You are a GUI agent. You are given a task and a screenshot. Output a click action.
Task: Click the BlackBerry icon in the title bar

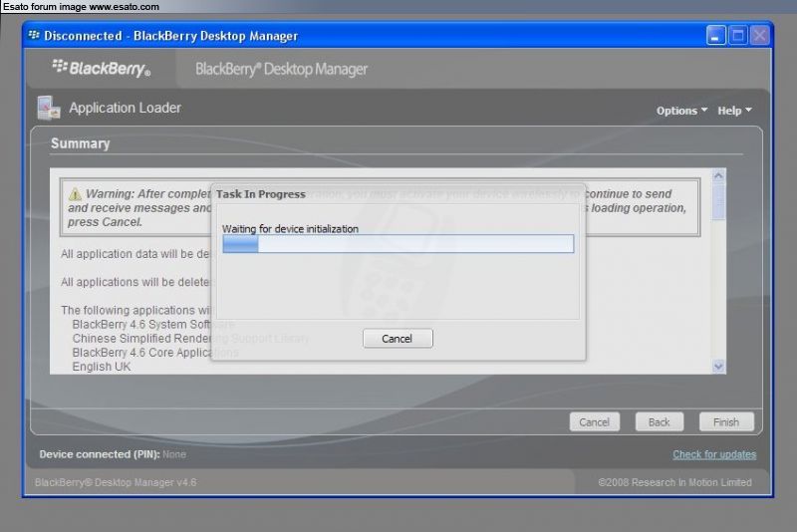[x=34, y=35]
